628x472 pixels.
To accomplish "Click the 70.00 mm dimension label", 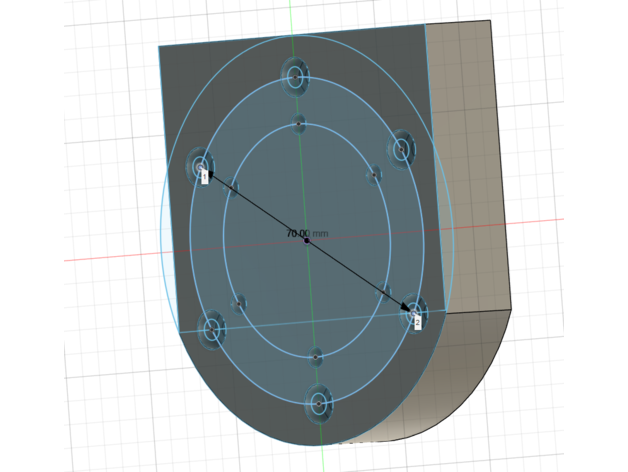I will click(306, 234).
